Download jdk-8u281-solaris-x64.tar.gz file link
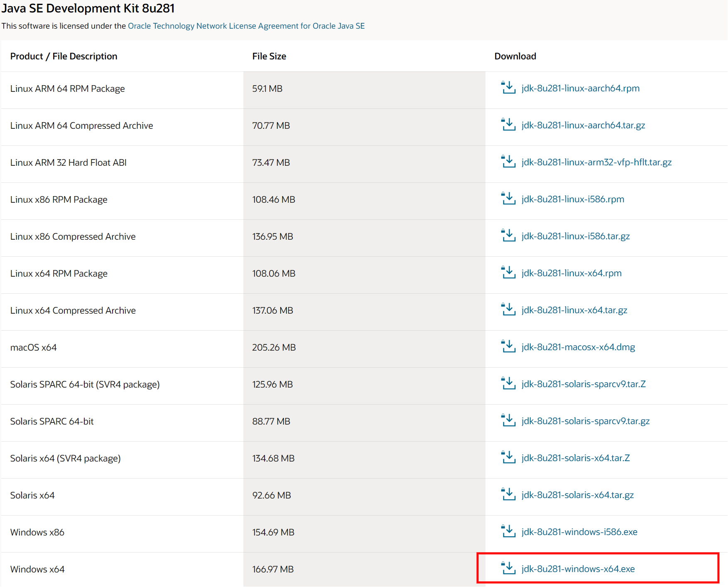The height and width of the screenshot is (587, 728). (578, 495)
